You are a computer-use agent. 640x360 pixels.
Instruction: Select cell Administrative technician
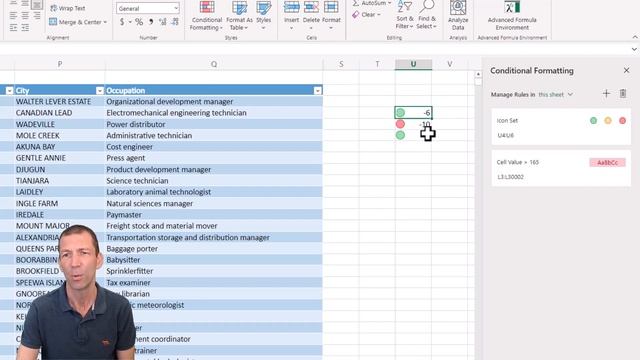pyautogui.click(x=214, y=136)
